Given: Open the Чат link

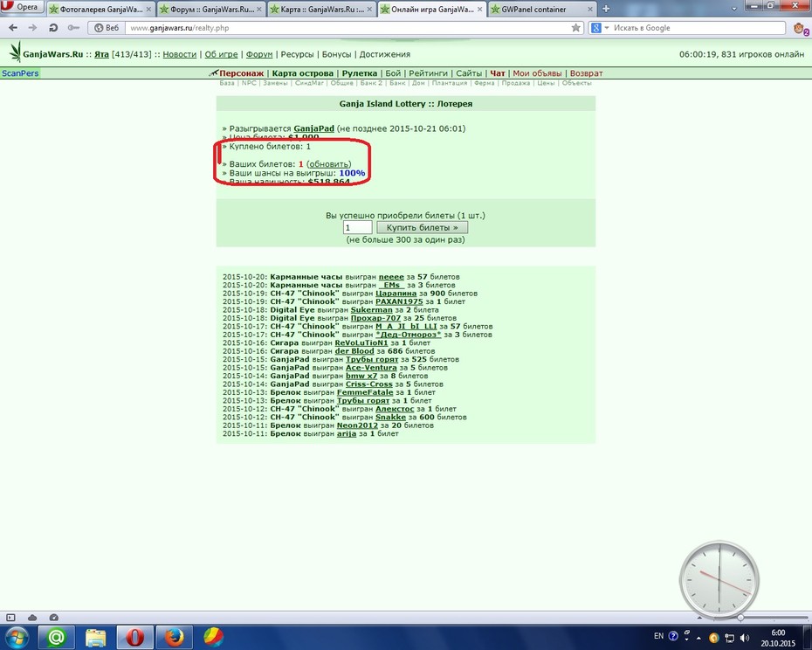Looking at the screenshot, I should (x=498, y=73).
